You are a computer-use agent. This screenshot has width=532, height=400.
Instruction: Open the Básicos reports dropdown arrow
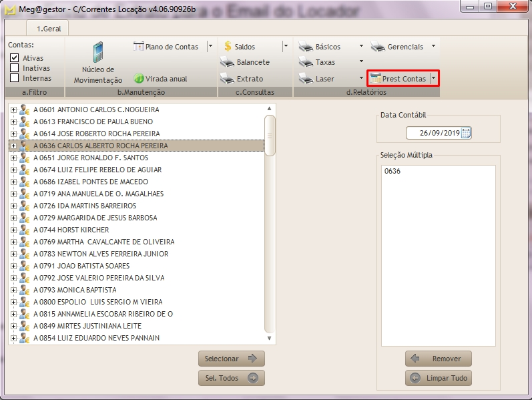361,47
